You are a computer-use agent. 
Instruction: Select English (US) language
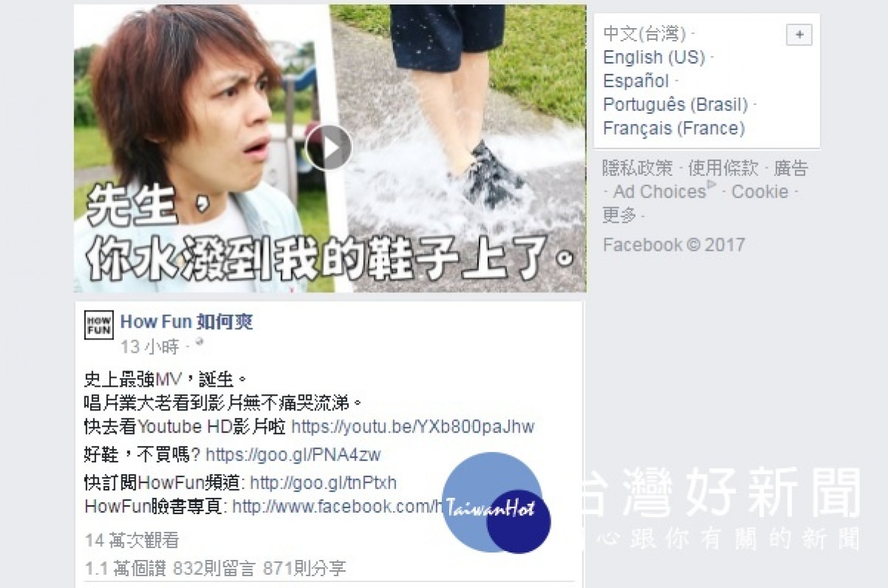[654, 57]
